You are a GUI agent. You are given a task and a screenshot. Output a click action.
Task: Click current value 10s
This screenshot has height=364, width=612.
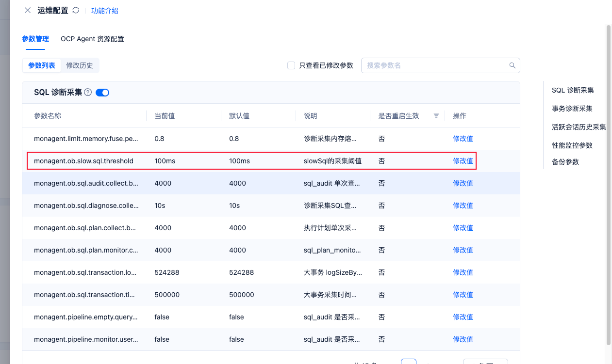[x=160, y=206]
